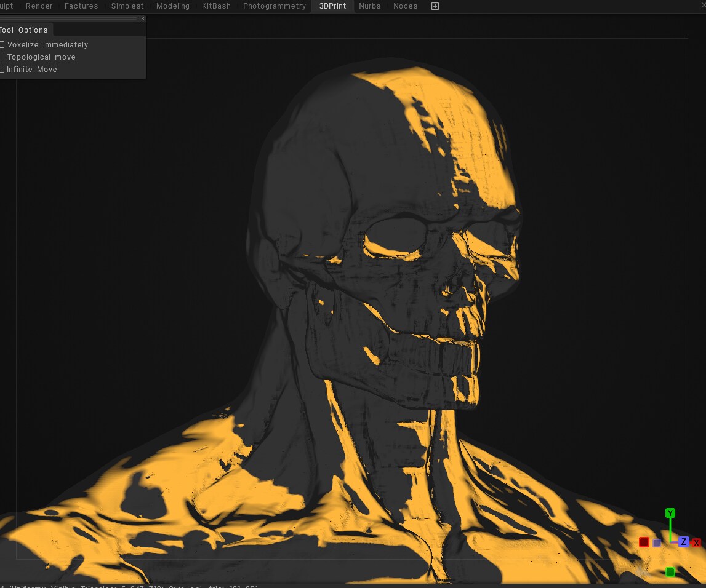Click the blue Z axis gizmo handle
The image size is (706, 588).
coord(683,542)
